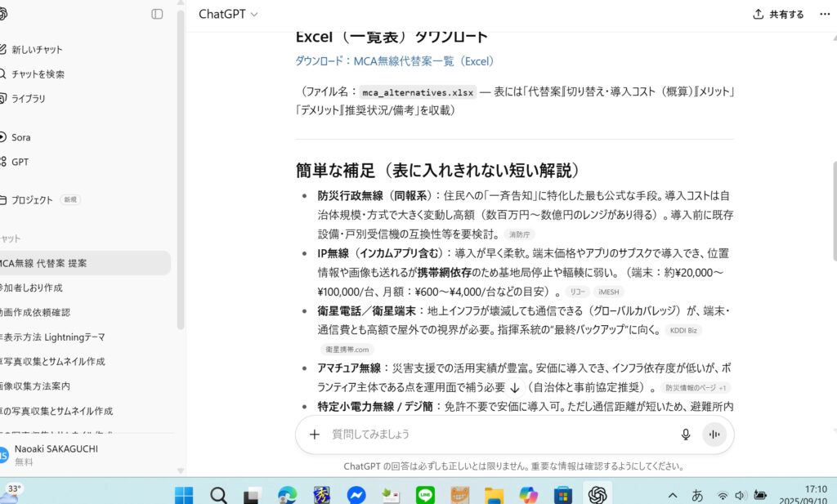Click the mca_alternatives.xlsx file name text
The image size is (837, 504).
pyautogui.click(x=418, y=93)
